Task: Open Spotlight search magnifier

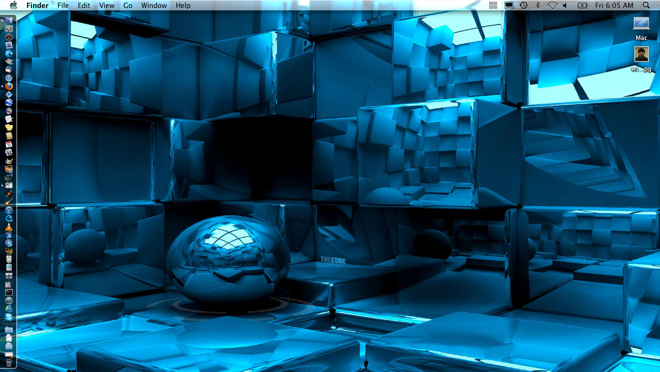Action: pyautogui.click(x=646, y=5)
